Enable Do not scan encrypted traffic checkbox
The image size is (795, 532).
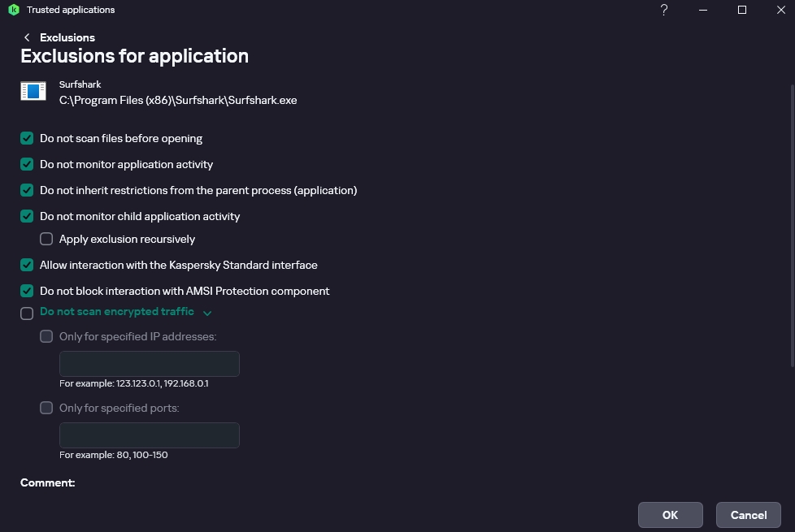click(27, 314)
